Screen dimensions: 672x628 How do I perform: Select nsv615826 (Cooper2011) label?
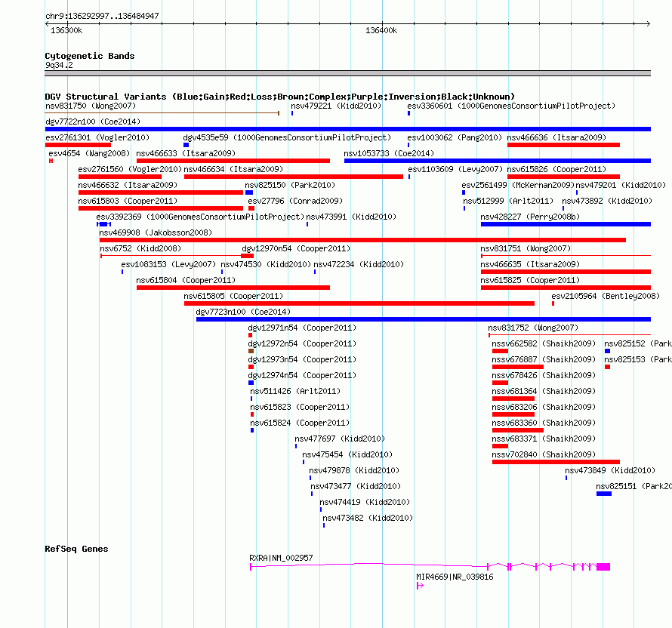click(556, 169)
